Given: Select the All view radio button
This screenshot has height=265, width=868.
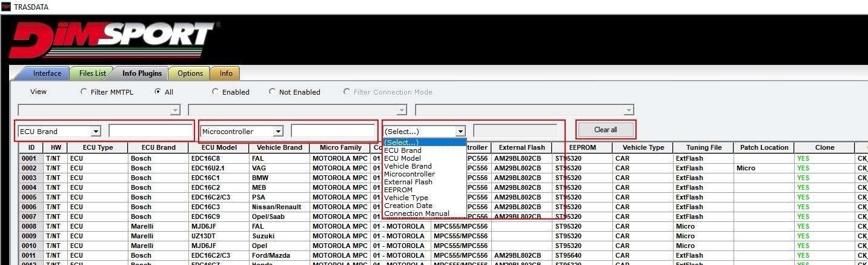Looking at the screenshot, I should click(157, 92).
